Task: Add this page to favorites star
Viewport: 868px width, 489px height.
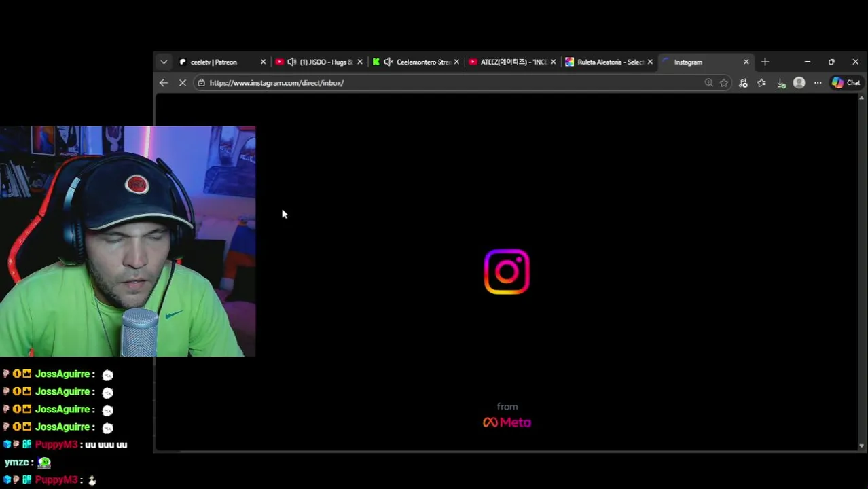Action: [724, 83]
